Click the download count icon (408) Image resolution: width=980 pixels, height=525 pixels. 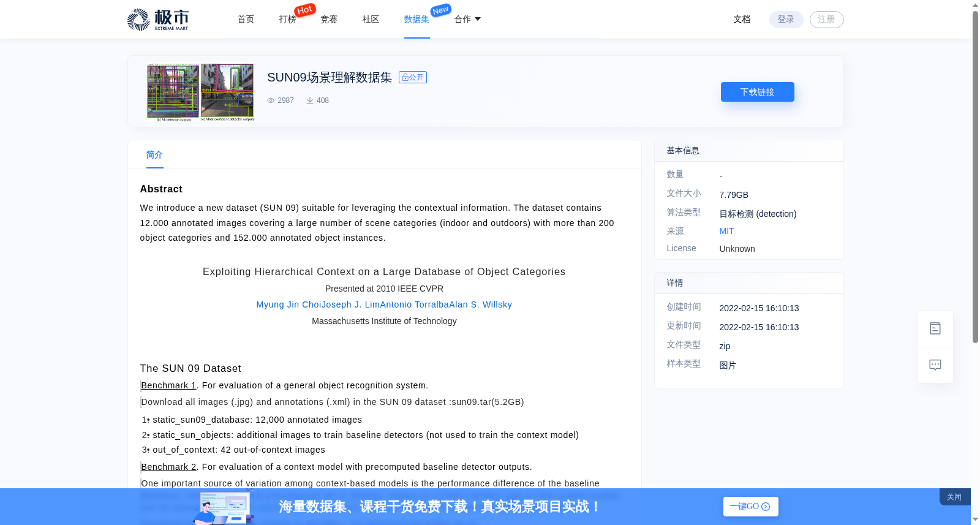click(310, 100)
